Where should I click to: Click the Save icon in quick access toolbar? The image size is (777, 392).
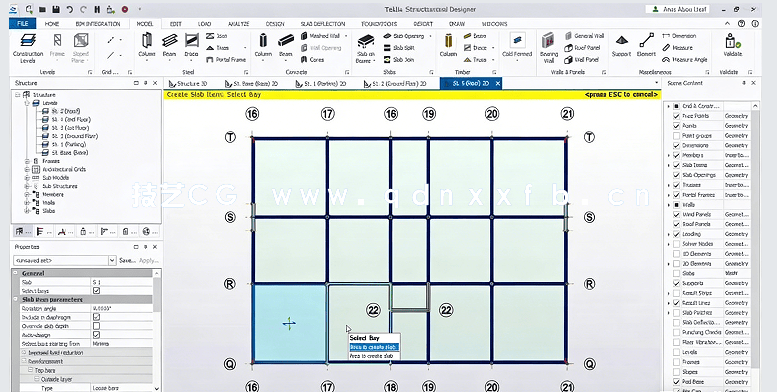tap(56, 9)
